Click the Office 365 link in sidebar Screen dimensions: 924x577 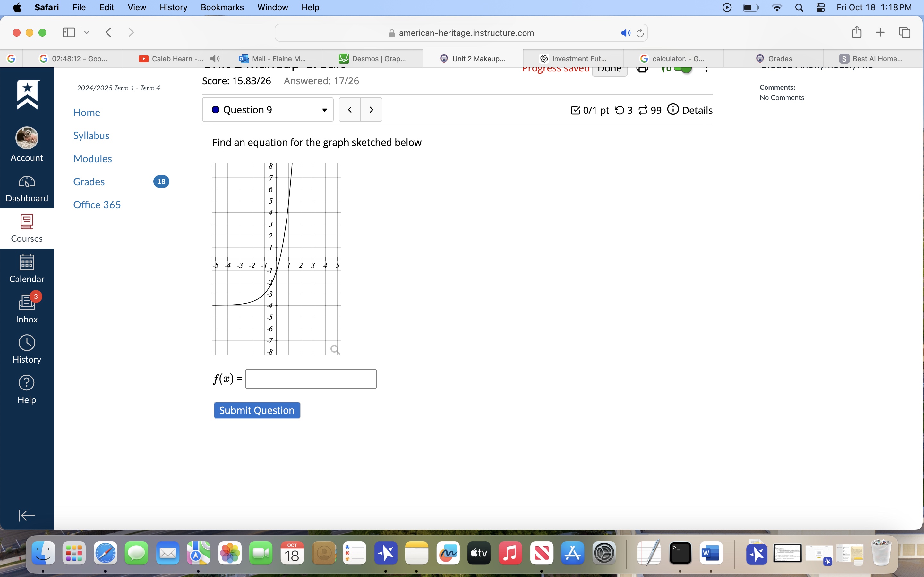pyautogui.click(x=97, y=204)
